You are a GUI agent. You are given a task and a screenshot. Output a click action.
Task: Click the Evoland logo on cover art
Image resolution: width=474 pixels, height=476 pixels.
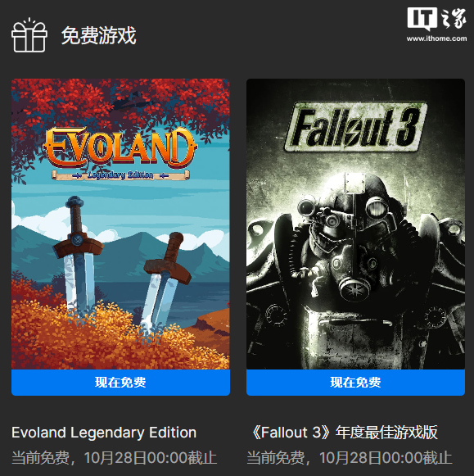click(120, 147)
